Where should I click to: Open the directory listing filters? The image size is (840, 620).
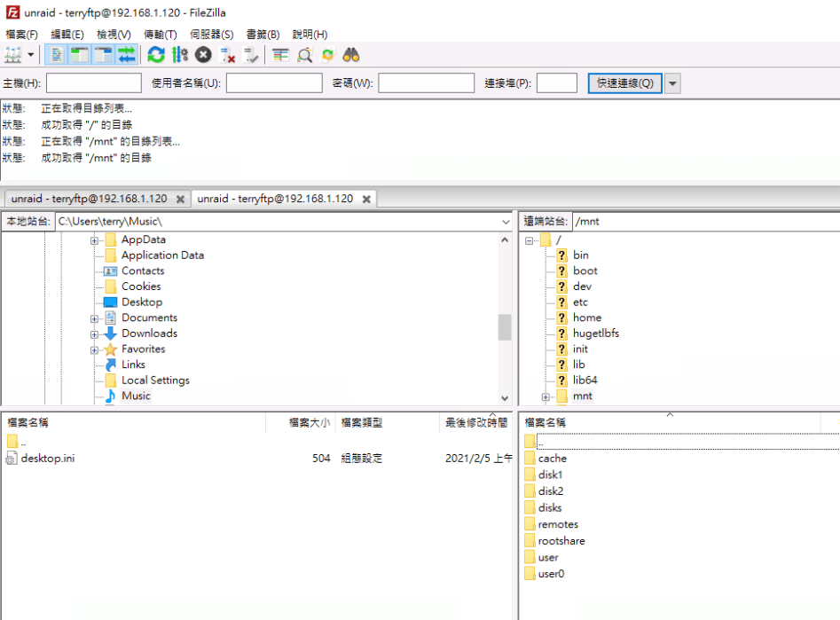[x=282, y=55]
